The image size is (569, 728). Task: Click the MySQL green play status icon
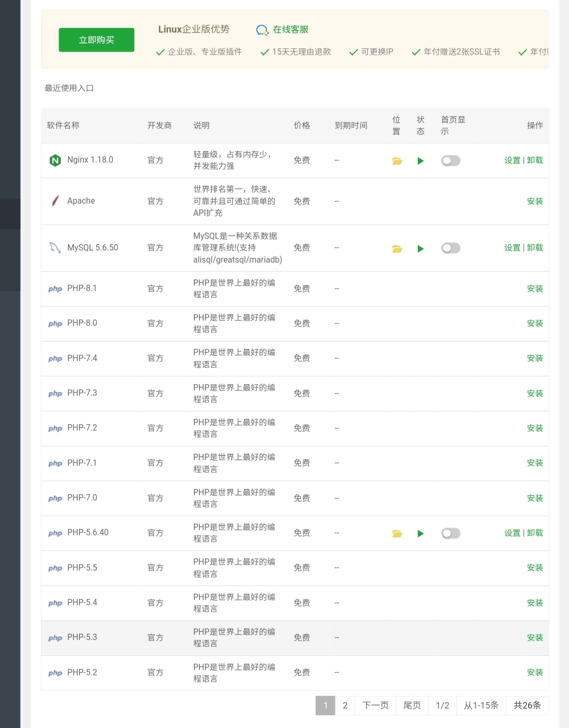tap(420, 249)
